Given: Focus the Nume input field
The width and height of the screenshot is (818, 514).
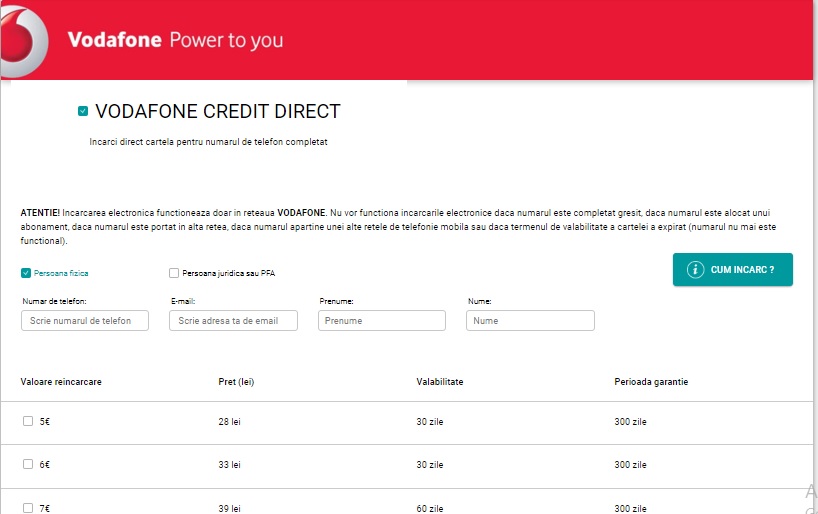Looking at the screenshot, I should 530,320.
